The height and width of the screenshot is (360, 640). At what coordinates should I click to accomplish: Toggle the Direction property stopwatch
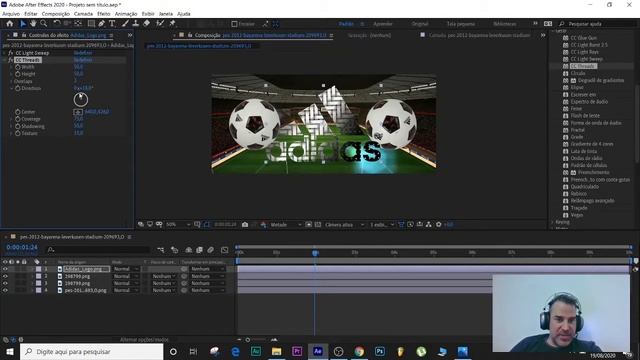(18, 88)
